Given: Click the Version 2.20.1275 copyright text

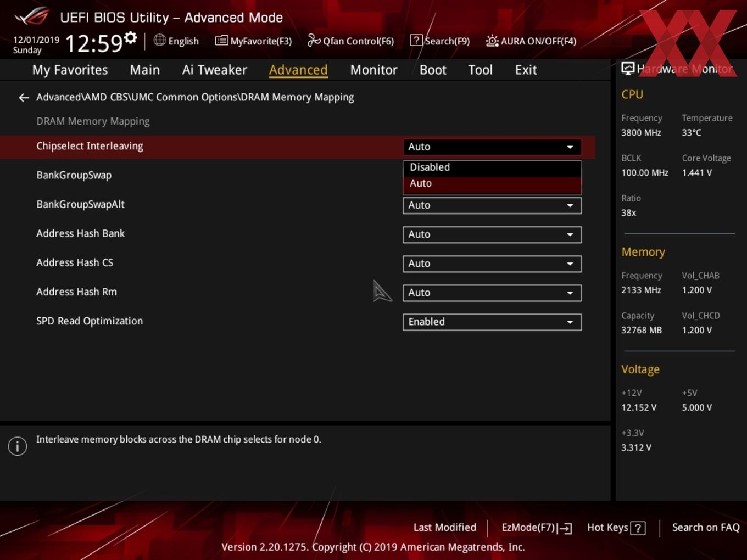Looking at the screenshot, I should click(373, 547).
